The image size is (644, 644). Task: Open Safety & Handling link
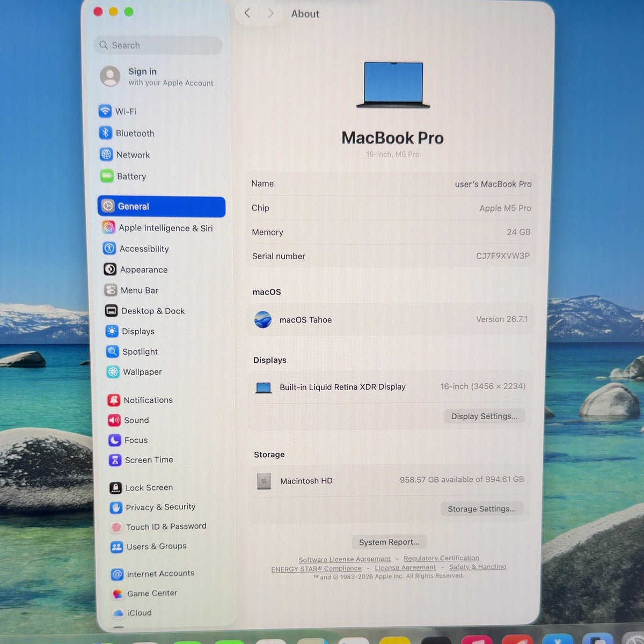[x=478, y=567]
